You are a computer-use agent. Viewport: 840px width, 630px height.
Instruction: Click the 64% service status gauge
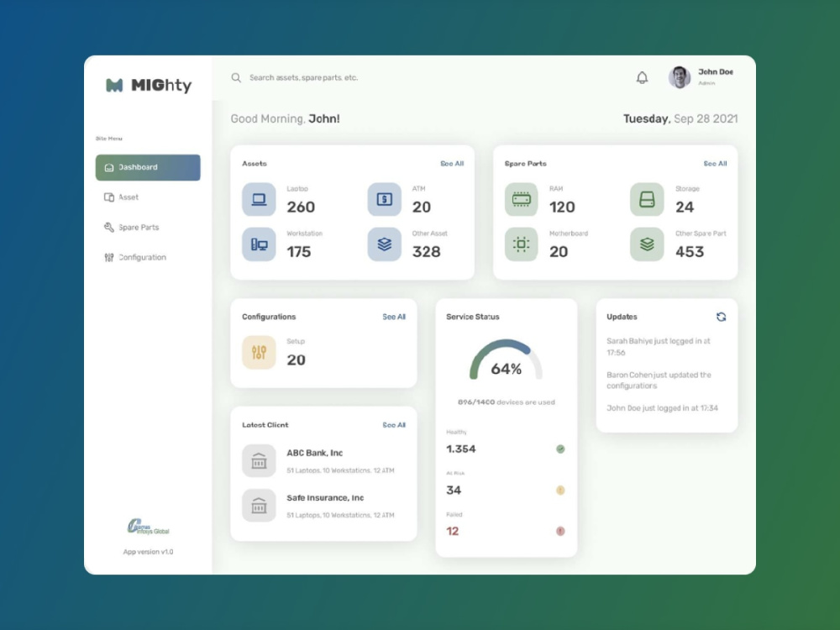(x=507, y=360)
